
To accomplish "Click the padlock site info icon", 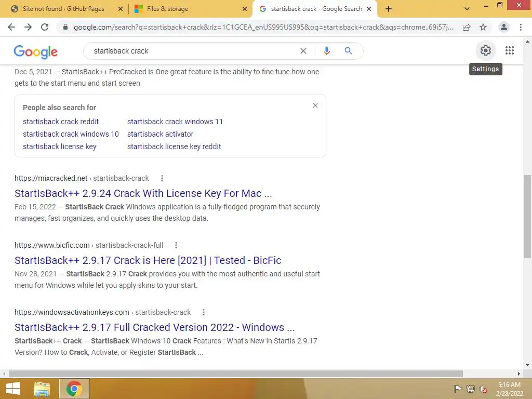I will pos(65,27).
